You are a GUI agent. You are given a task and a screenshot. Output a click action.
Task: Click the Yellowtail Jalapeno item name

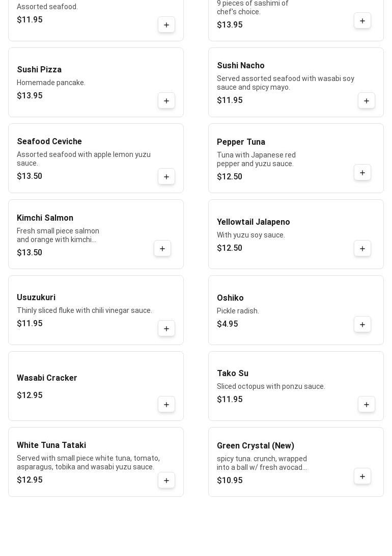[x=253, y=222]
